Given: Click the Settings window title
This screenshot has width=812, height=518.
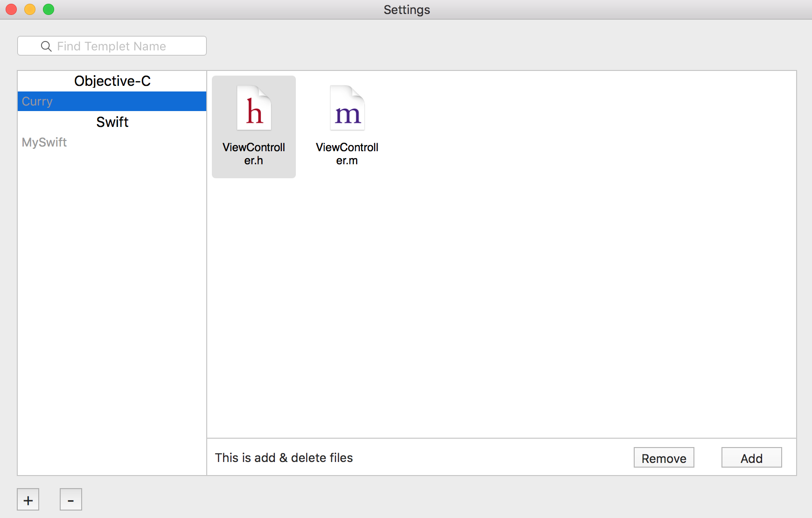Looking at the screenshot, I should click(406, 10).
